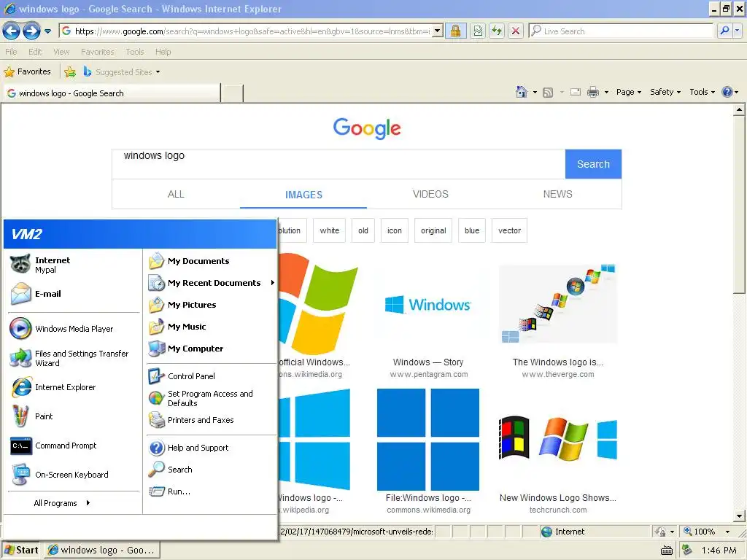Select the old filter chip
747x560 pixels.
click(363, 230)
